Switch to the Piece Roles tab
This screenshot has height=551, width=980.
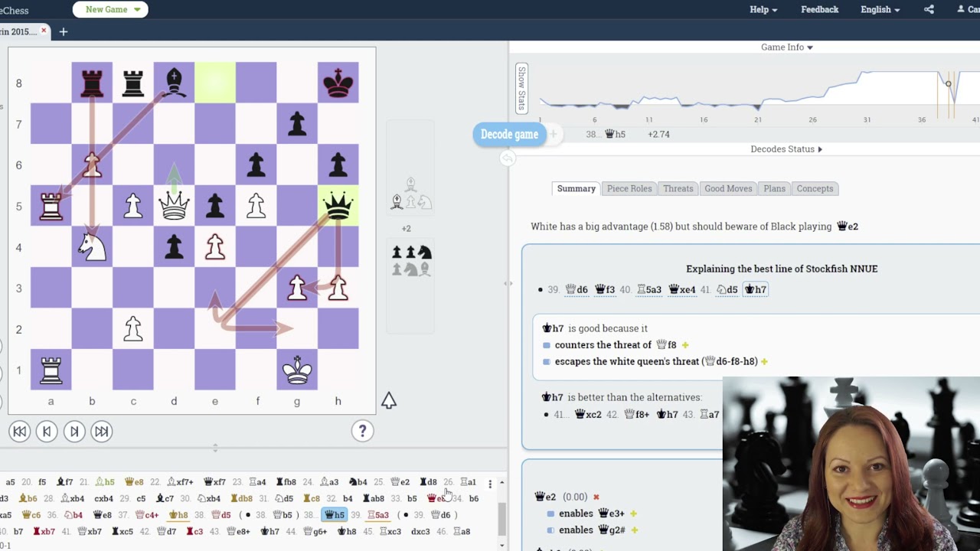click(x=629, y=188)
